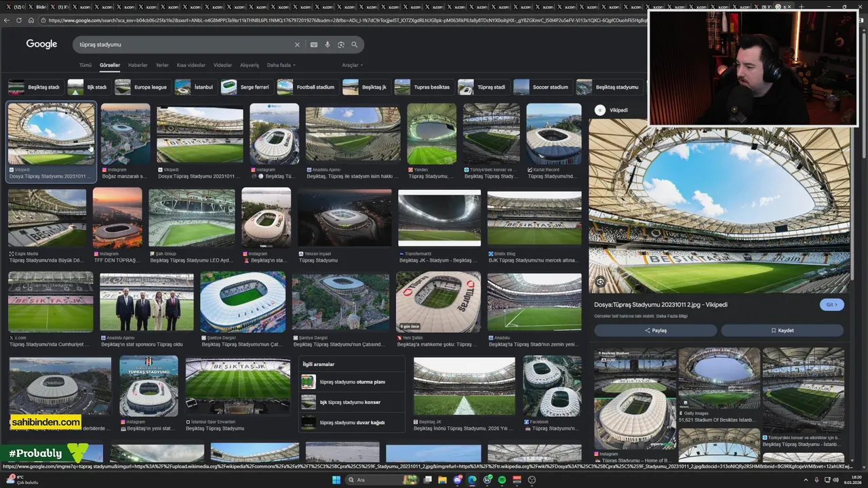Viewport: 868px width, 488px height.
Task: Open Microsoft Edge from the taskbar
Action: [472, 480]
